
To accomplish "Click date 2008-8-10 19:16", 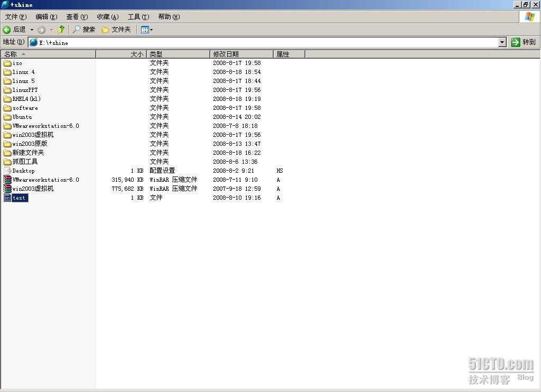I will [237, 198].
